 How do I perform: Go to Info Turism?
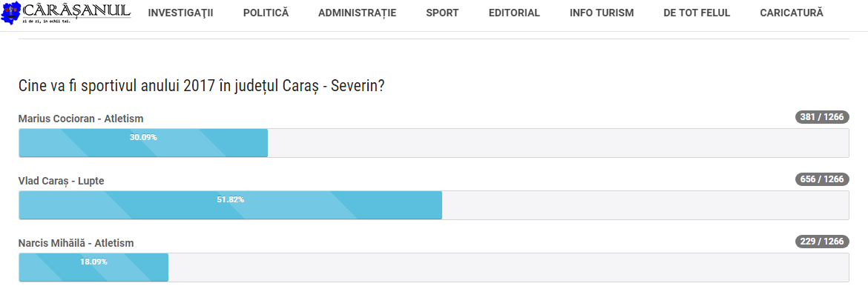[x=602, y=13]
